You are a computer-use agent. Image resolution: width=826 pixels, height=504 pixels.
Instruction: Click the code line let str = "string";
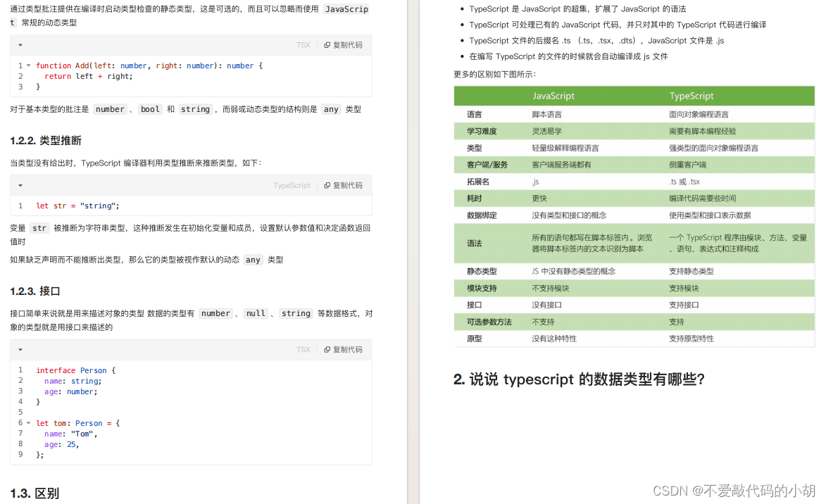click(x=77, y=206)
